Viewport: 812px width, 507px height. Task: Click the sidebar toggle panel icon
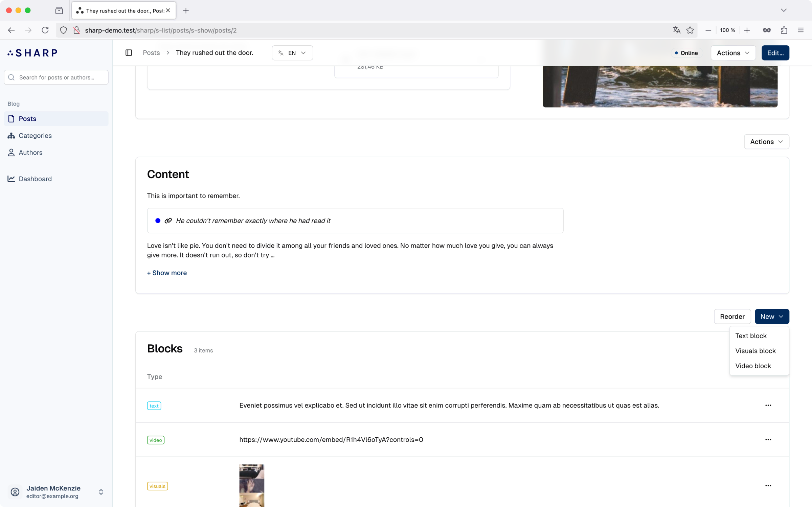(129, 52)
